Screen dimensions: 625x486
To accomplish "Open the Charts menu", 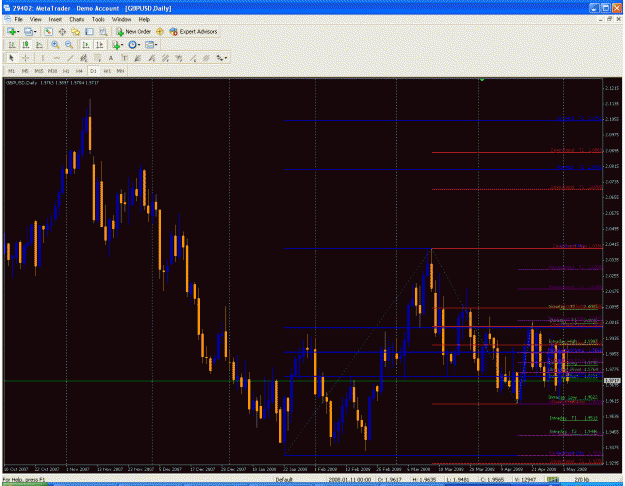I will point(77,19).
